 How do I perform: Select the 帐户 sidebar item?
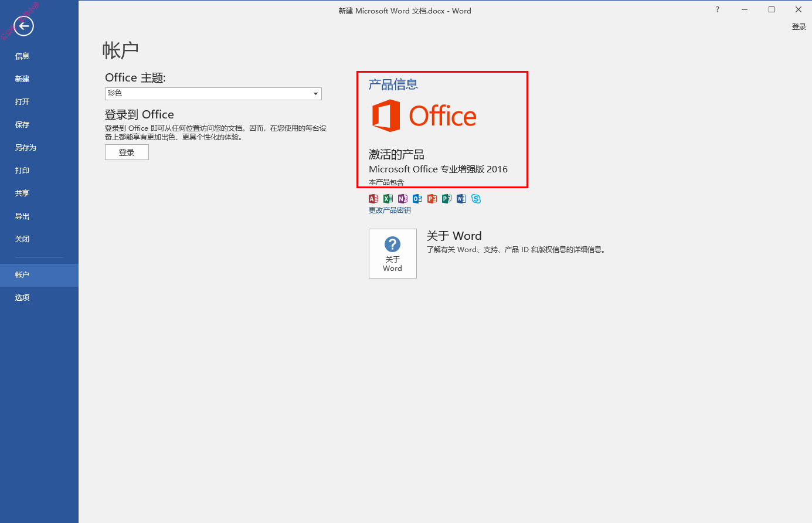coord(39,275)
